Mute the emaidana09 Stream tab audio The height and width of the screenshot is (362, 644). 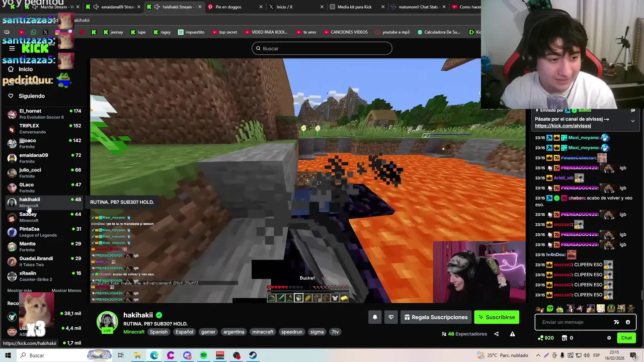96,7
